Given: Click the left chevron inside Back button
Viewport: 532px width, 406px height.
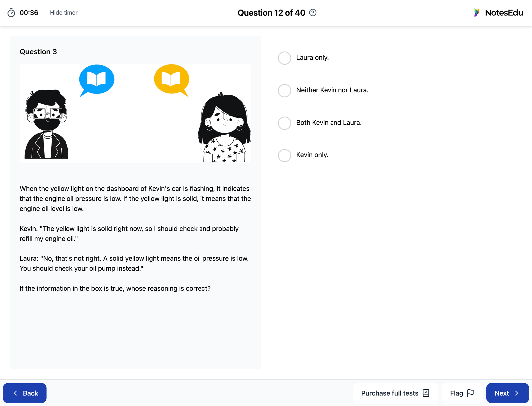Looking at the screenshot, I should pos(15,393).
